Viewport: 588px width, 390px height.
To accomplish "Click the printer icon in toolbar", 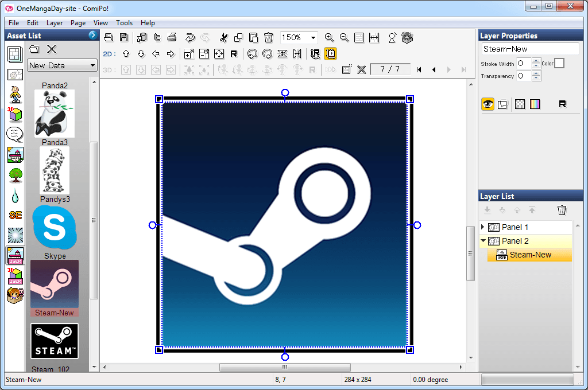I will coord(172,37).
